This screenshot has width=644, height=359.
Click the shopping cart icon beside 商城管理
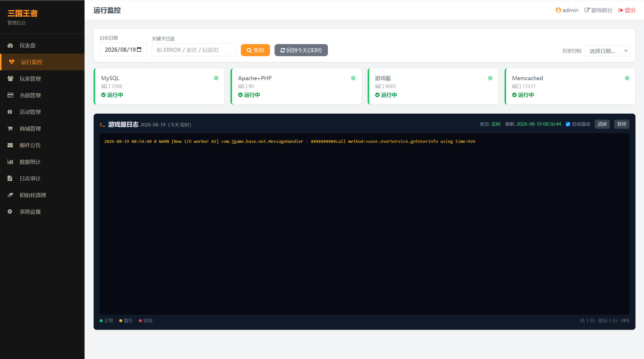[x=10, y=128]
